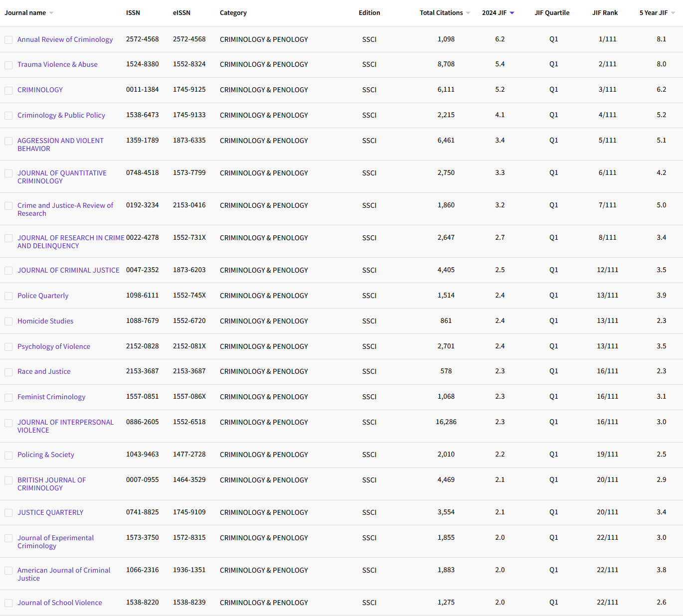Click 2024 JIF value 6.2

500,39
